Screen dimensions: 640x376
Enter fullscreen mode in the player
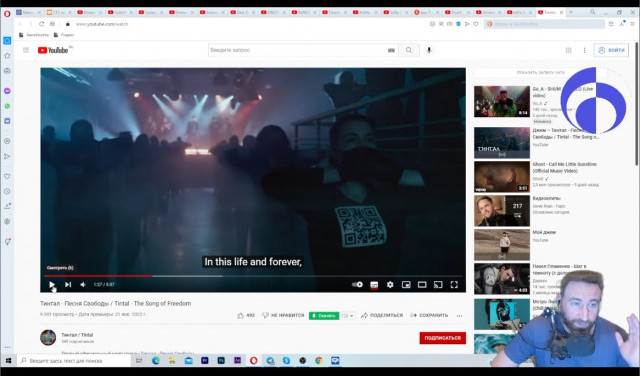click(454, 285)
